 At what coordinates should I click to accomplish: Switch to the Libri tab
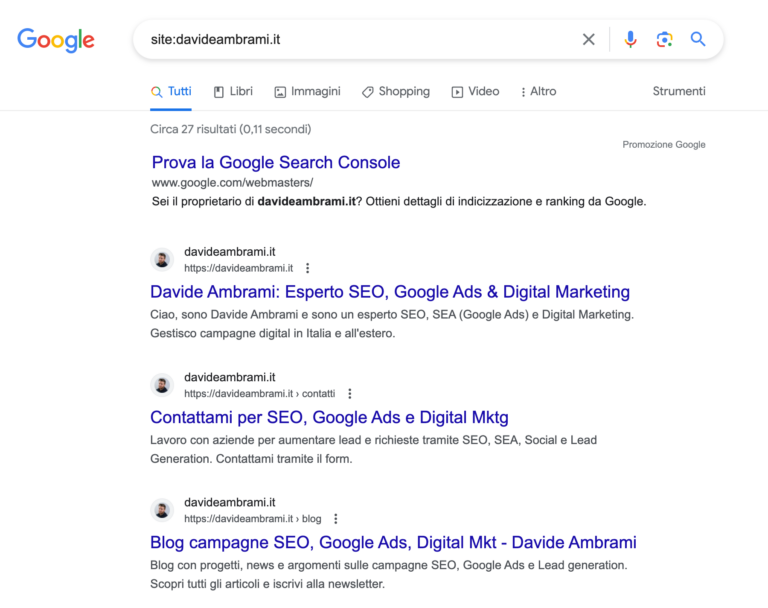(233, 92)
